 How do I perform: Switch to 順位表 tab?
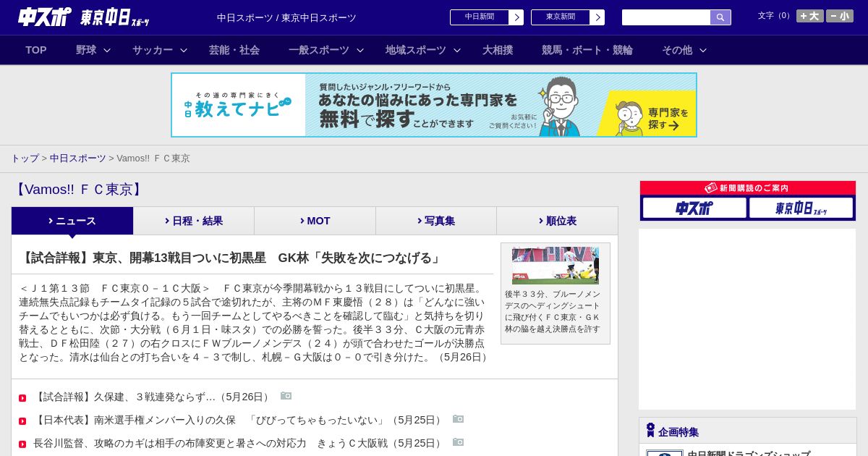[x=557, y=221]
